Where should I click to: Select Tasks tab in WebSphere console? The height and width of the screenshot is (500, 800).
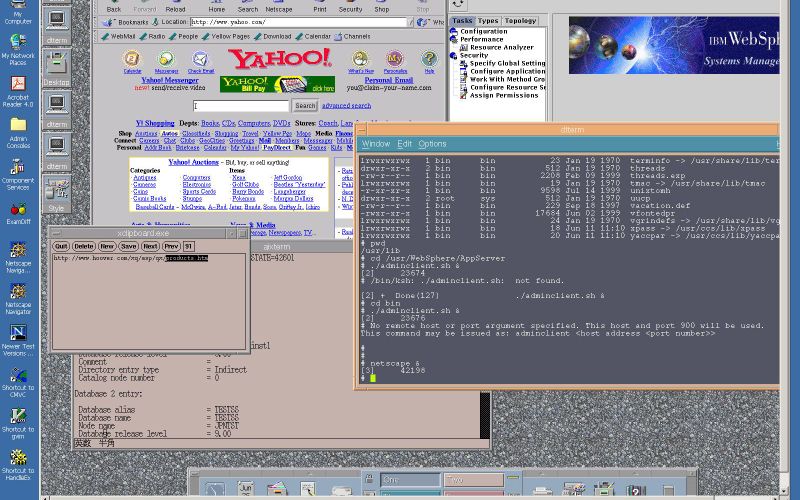pos(462,21)
